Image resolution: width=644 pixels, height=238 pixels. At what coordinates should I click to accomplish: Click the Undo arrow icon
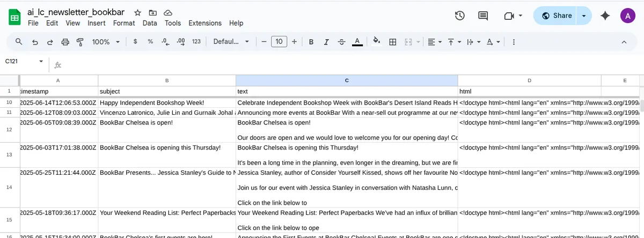pos(35,42)
